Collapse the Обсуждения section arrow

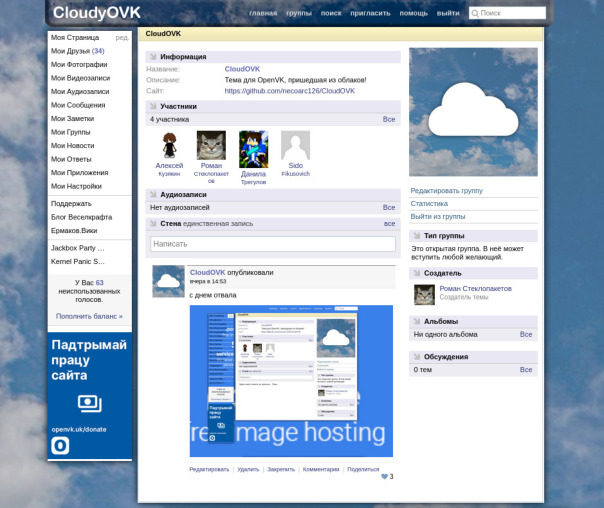417,357
